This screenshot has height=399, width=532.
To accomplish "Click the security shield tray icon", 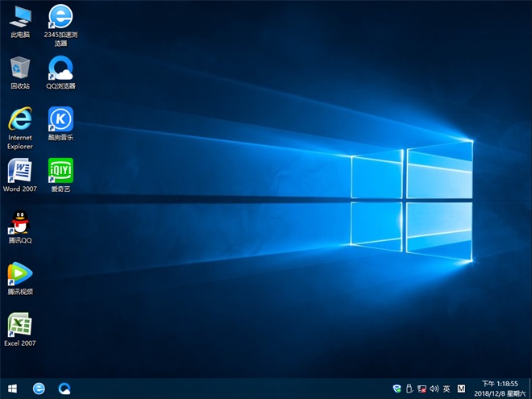I will (x=397, y=389).
